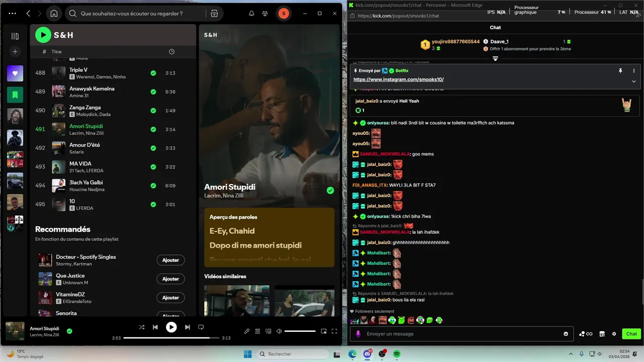Play the S&H playlist with the green button
This screenshot has width=644, height=362.
coord(43,35)
